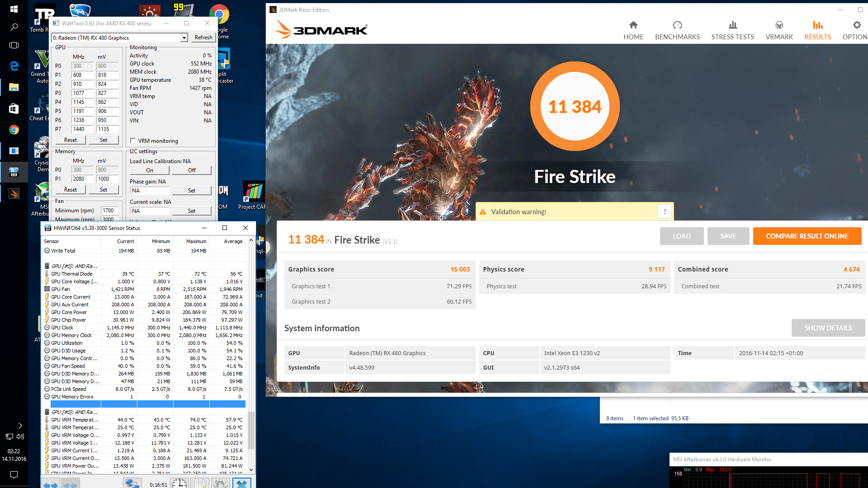Enable VRM monitoring checkbox
Viewport: 868px width, 488px height.
133,141
